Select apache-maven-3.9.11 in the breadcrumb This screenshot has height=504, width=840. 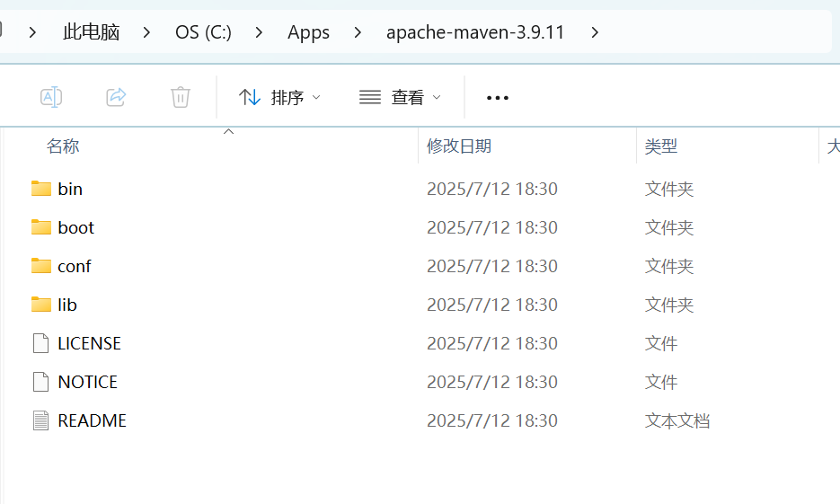(x=475, y=32)
